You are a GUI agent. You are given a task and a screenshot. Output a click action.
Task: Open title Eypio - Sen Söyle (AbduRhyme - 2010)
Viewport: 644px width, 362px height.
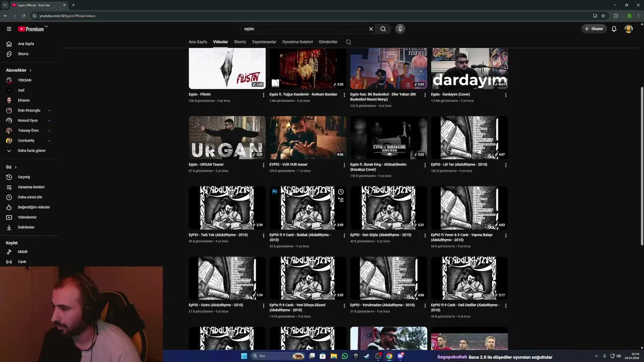click(380, 235)
